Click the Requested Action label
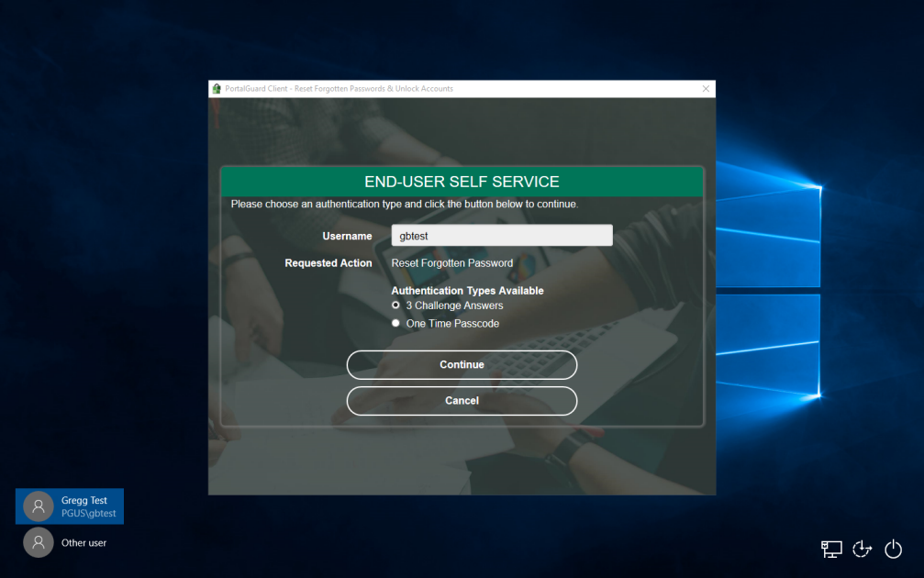924x578 pixels. point(328,263)
